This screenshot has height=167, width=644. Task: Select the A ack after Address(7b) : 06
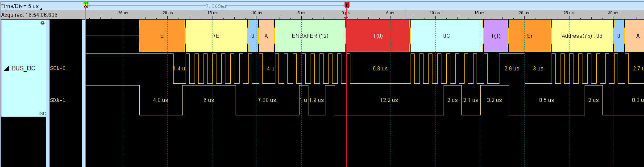tap(634, 36)
